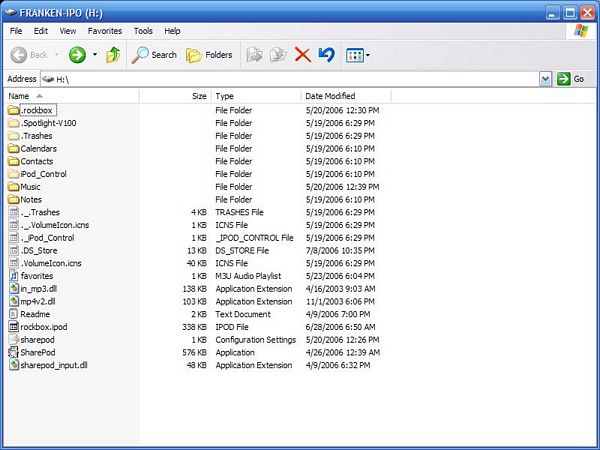This screenshot has height=450, width=600.
Task: Click the file name Readme
Action: pyautogui.click(x=35, y=314)
